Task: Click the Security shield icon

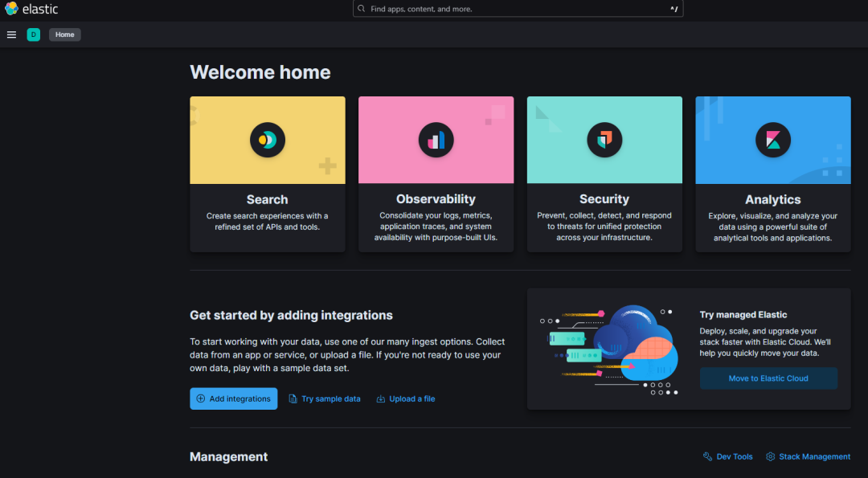Action: (604, 140)
